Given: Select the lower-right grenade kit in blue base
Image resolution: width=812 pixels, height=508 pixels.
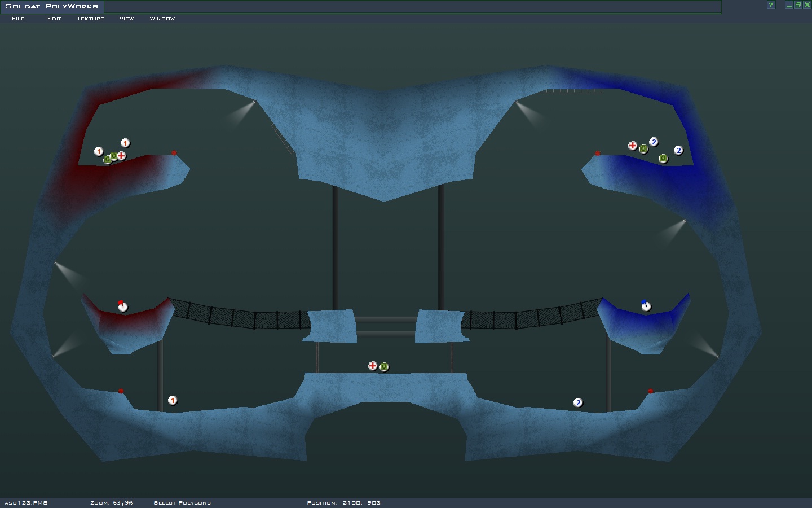Looking at the screenshot, I should (x=663, y=159).
